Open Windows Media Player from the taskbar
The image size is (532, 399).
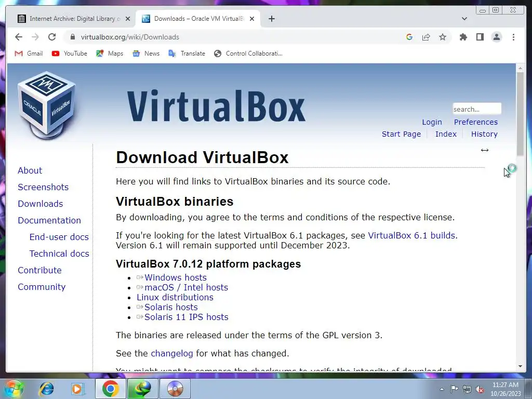77,389
